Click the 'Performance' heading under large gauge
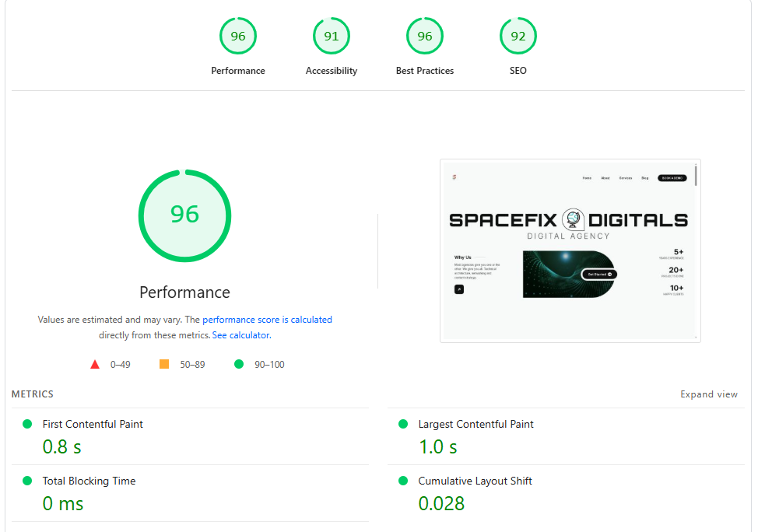The image size is (758, 532). point(184,292)
